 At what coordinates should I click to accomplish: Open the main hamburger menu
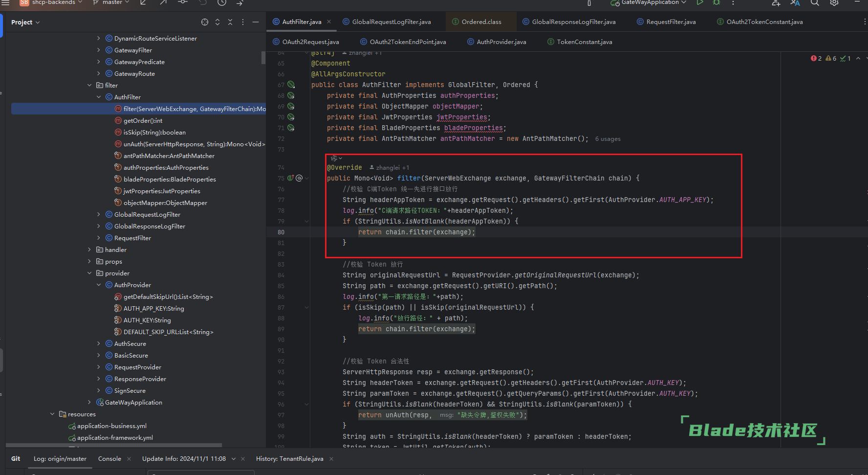click(x=6, y=2)
